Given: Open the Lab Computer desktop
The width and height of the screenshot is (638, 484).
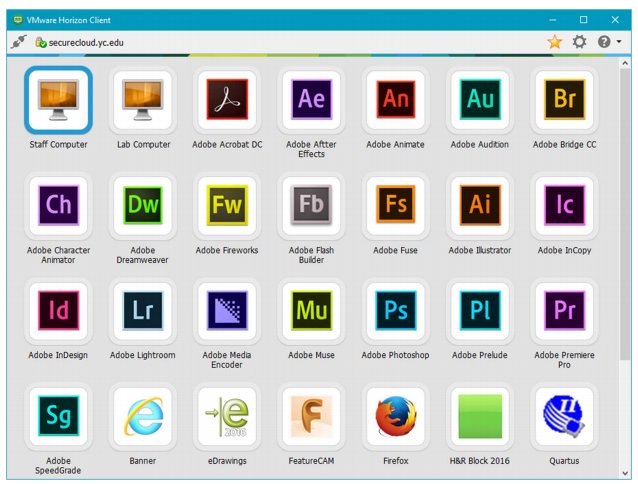Looking at the screenshot, I should [x=142, y=100].
